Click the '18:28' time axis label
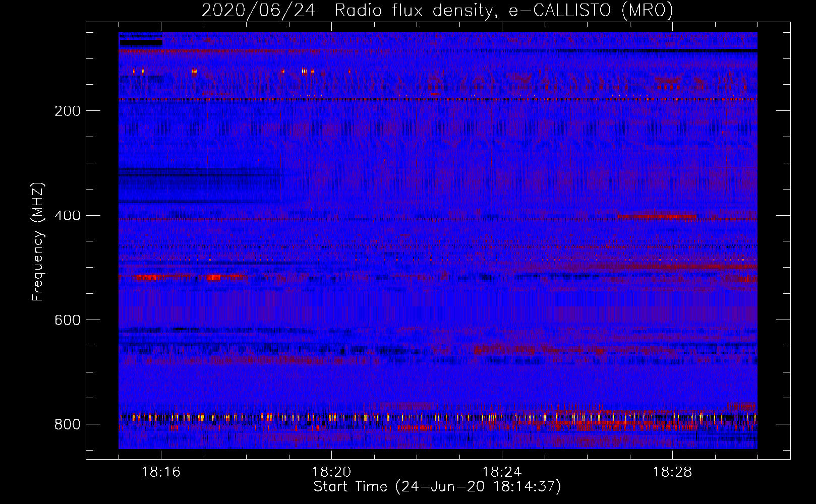Image resolution: width=816 pixels, height=504 pixels. click(672, 472)
